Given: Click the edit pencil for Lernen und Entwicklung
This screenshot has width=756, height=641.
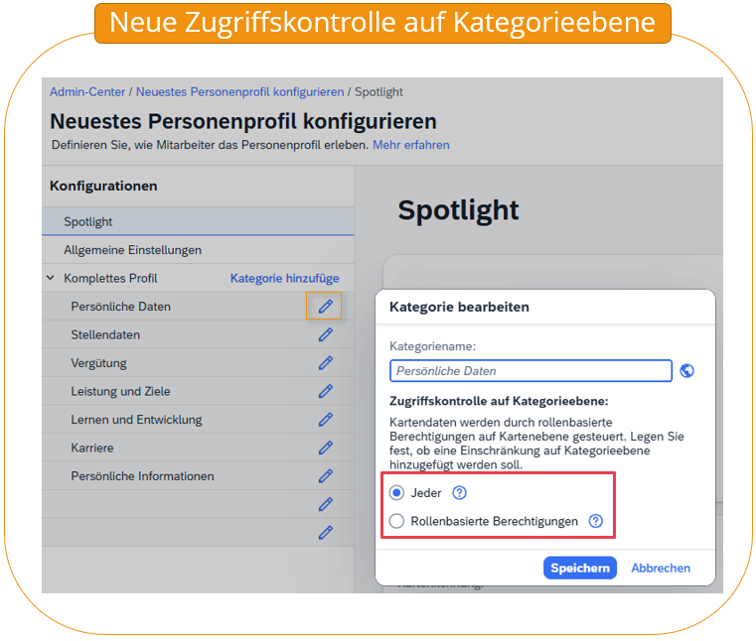Looking at the screenshot, I should pyautogui.click(x=325, y=420).
